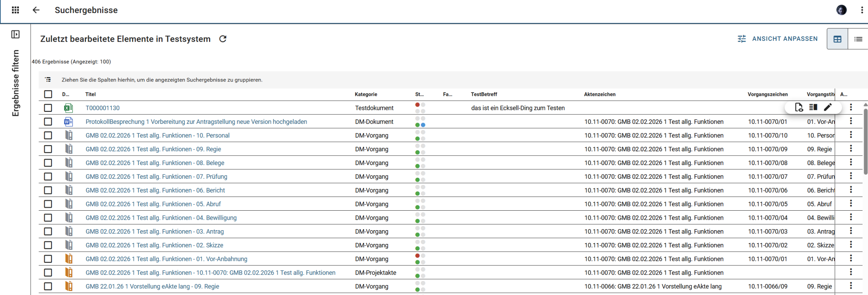Click the Word icon of ProtokollBesprechung document
Viewport: 868px width, 295px height.
pos(68,122)
